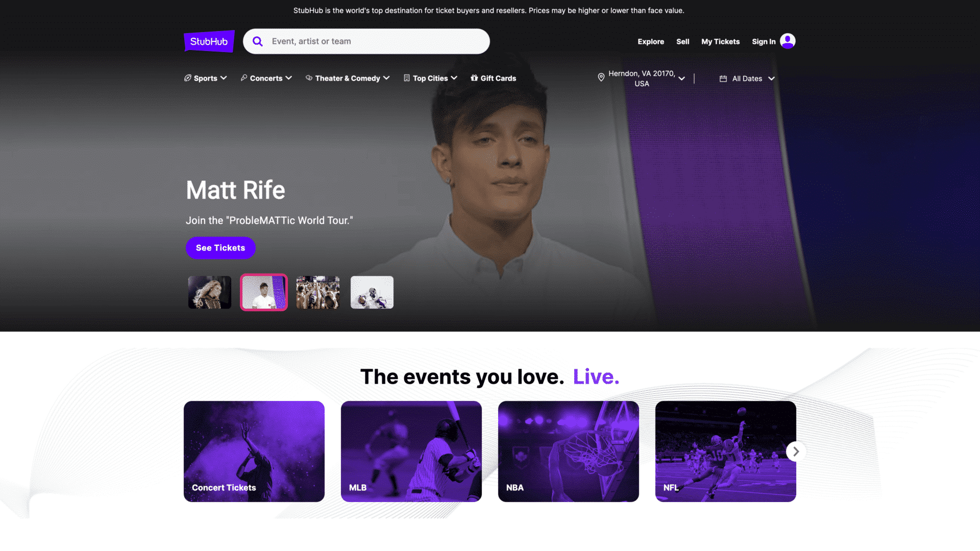
Task: Click the calendar icon beside All Dates
Action: (x=723, y=79)
